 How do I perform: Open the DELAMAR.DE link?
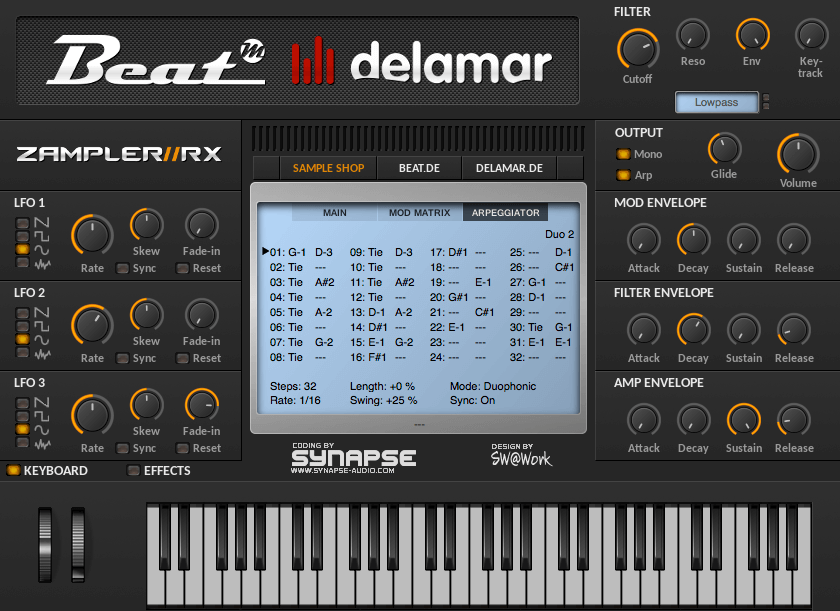click(x=509, y=168)
